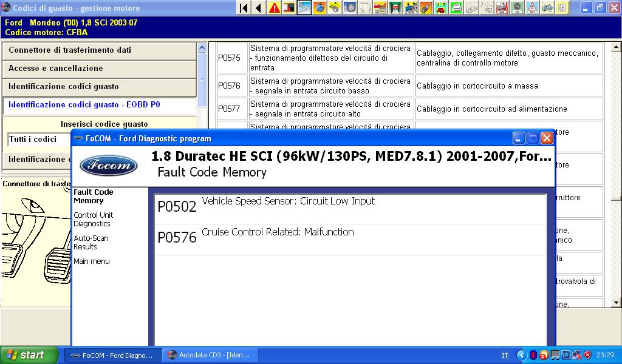The image size is (622, 364).
Task: Open the red warning triangle tool
Action: [x=274, y=7]
